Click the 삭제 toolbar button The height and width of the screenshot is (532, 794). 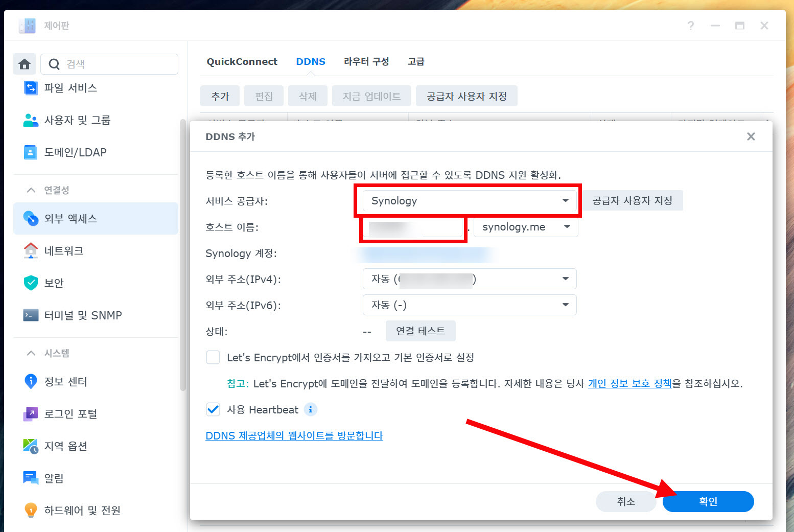point(308,96)
